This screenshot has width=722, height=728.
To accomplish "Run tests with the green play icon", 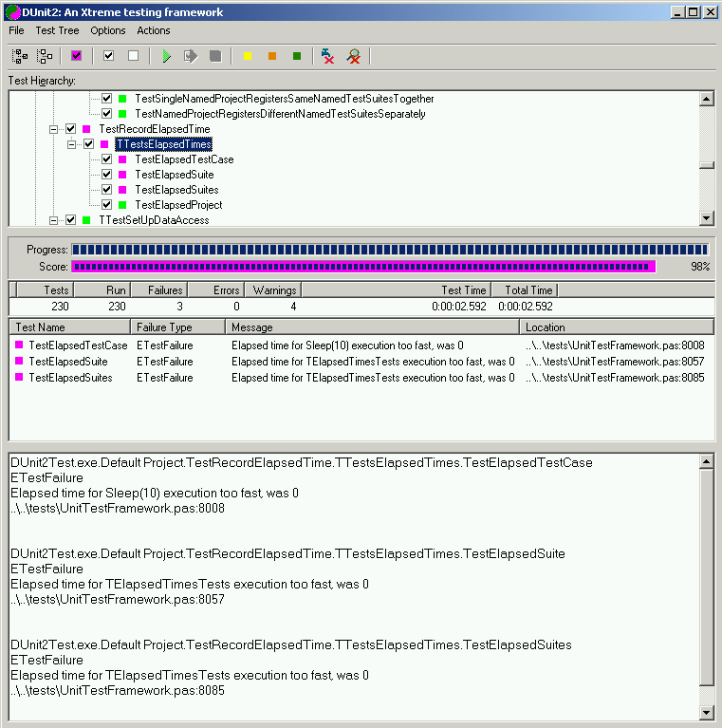I will (166, 56).
